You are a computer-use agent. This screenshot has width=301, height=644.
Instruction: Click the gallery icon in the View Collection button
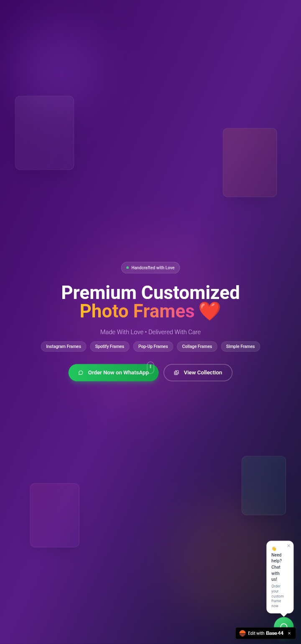pyautogui.click(x=176, y=373)
